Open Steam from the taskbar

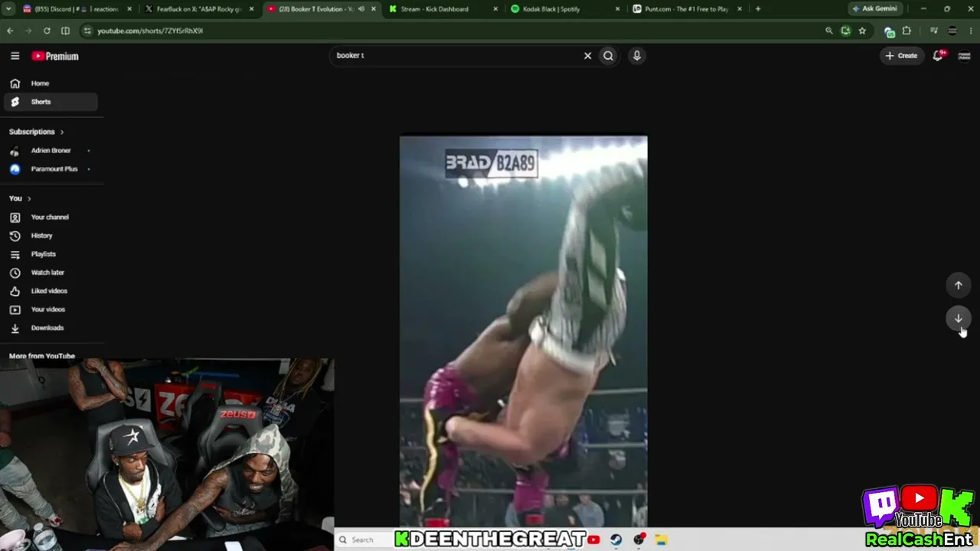point(616,540)
